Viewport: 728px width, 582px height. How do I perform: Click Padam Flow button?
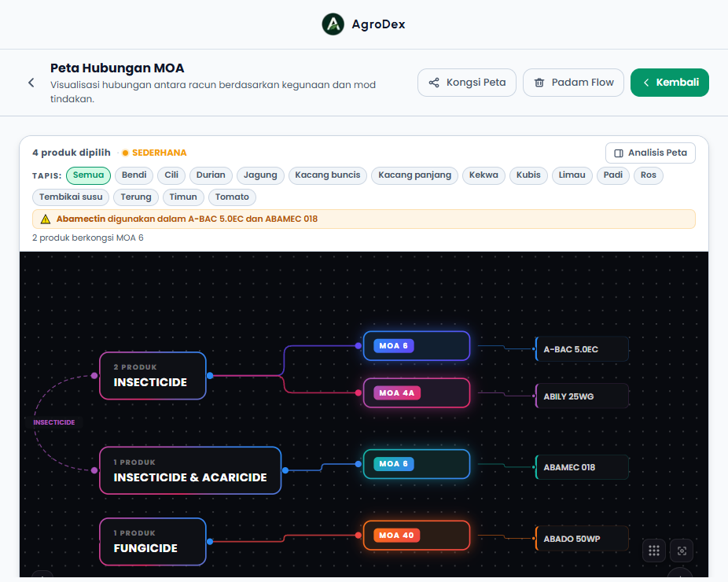click(573, 83)
